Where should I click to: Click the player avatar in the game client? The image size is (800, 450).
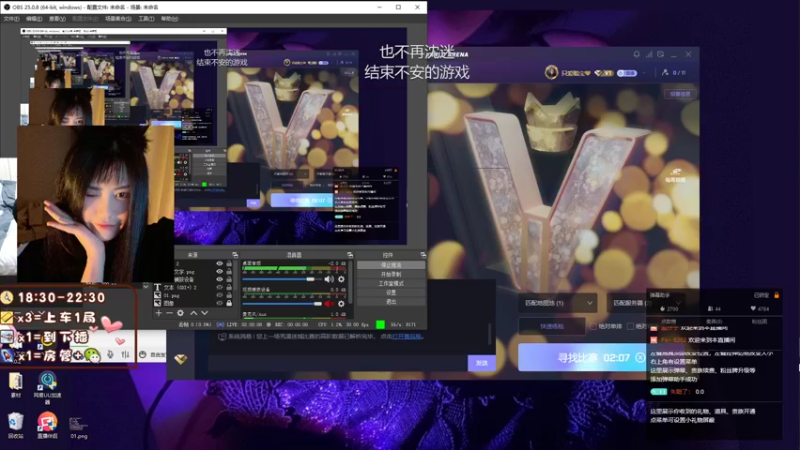pos(551,72)
